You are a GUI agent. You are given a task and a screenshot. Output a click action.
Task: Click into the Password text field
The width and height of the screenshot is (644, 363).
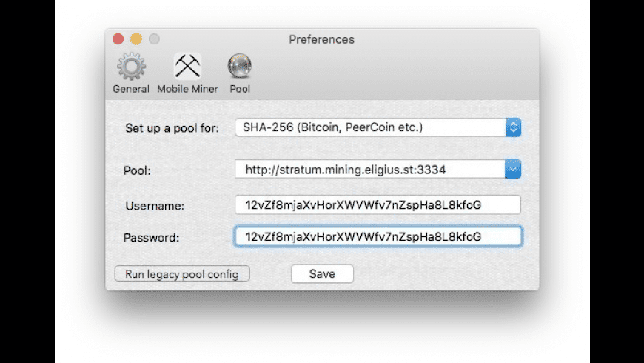tap(378, 236)
